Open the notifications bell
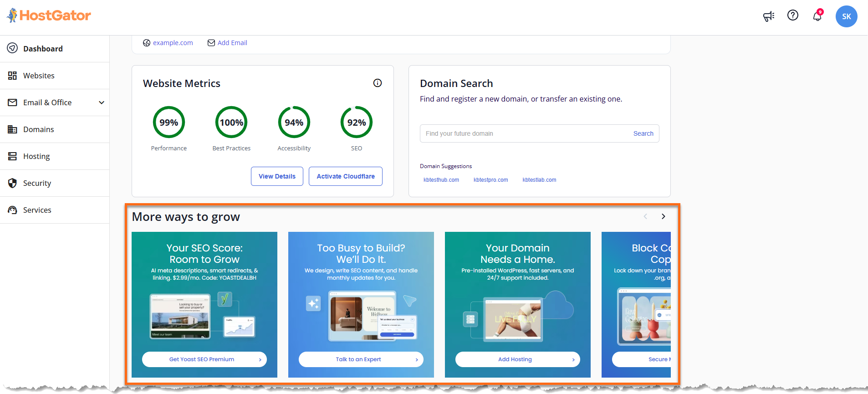 (817, 16)
